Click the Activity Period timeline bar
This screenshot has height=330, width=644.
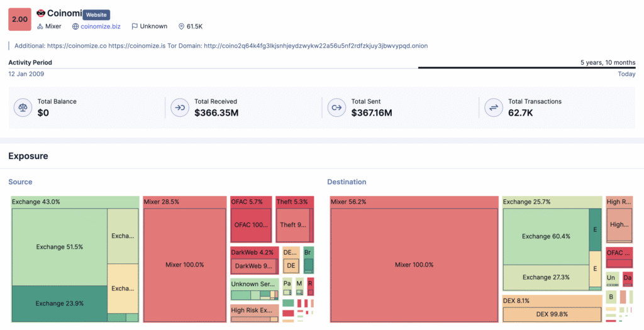coord(526,67)
